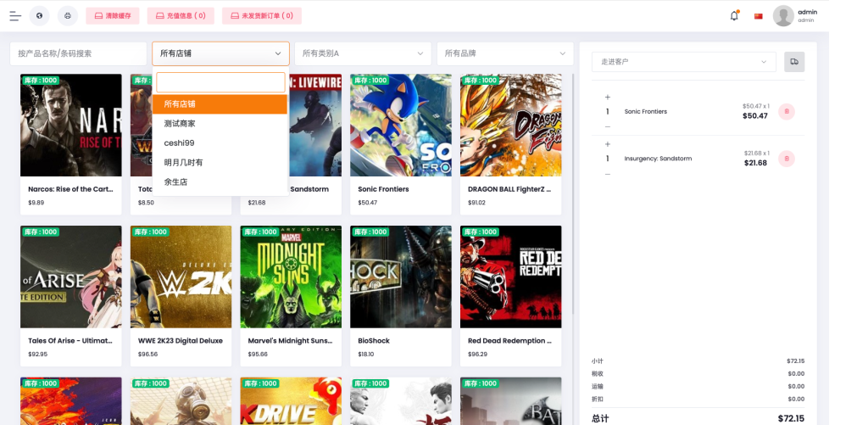Select 所有店铺 option in the list
Screen dimensions: 868x425
pyautogui.click(x=220, y=104)
